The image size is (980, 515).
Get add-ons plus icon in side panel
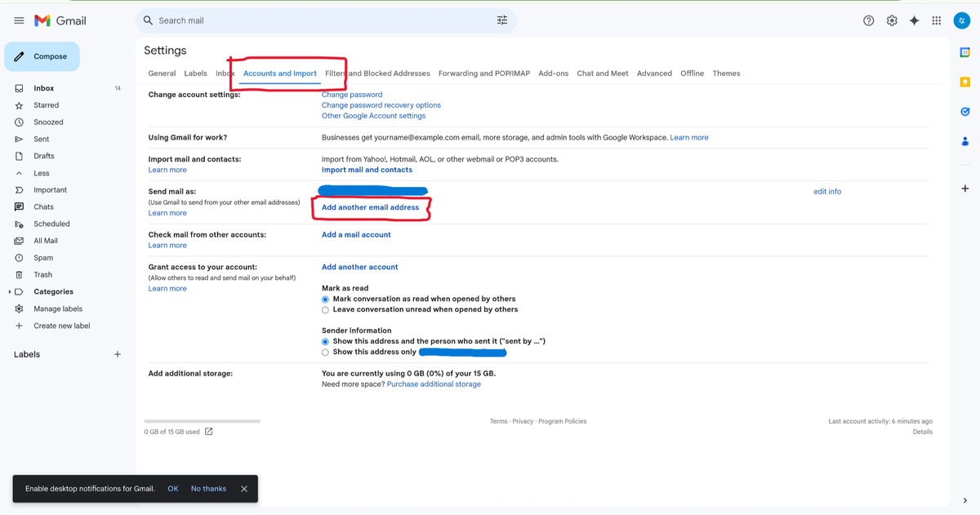point(965,189)
